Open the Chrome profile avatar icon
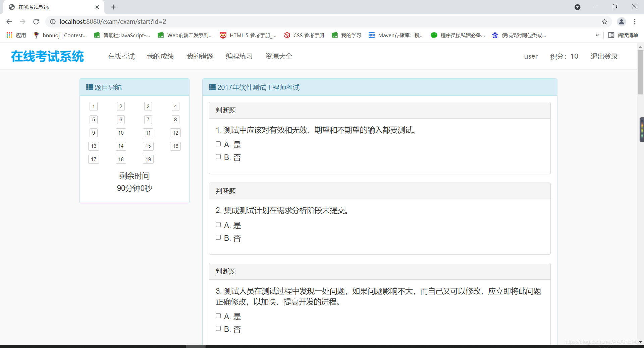644x348 pixels. [x=621, y=22]
